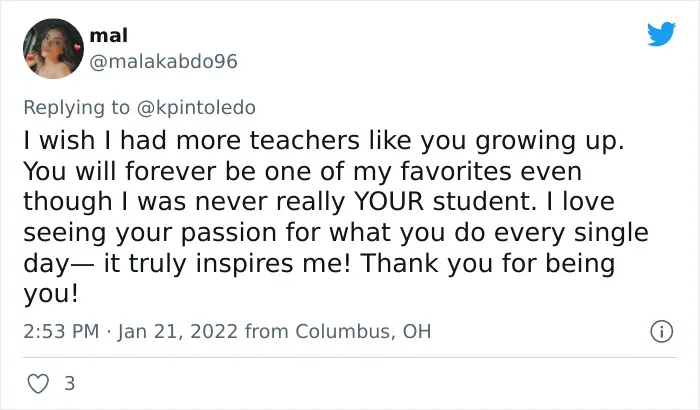The image size is (700, 410).
Task: Click the 2:53 PM timestamp
Action: pyautogui.click(x=61, y=331)
